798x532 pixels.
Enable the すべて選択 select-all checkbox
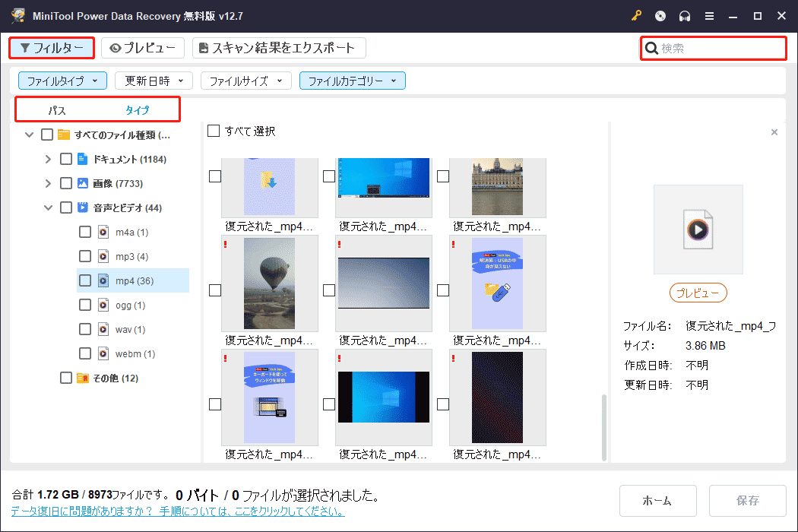click(x=214, y=130)
